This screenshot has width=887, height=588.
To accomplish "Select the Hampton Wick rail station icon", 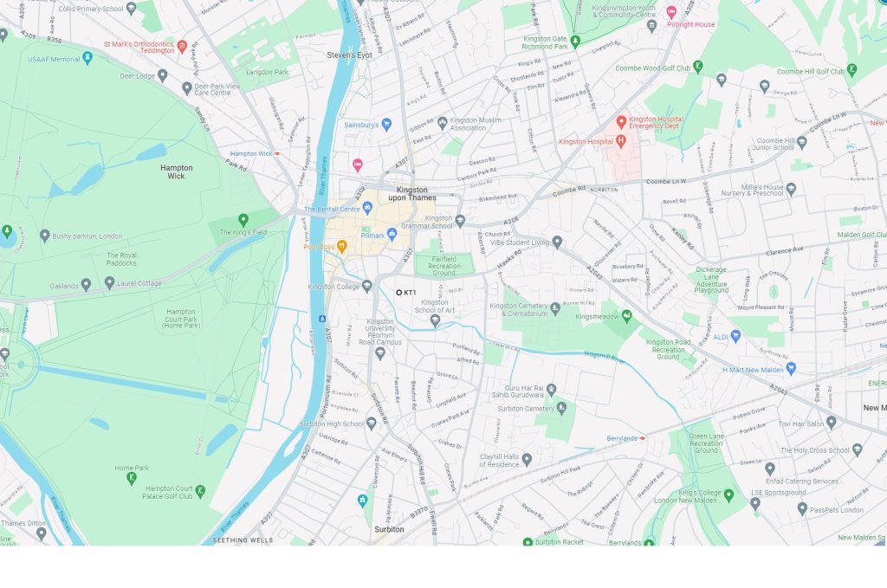I will [276, 154].
